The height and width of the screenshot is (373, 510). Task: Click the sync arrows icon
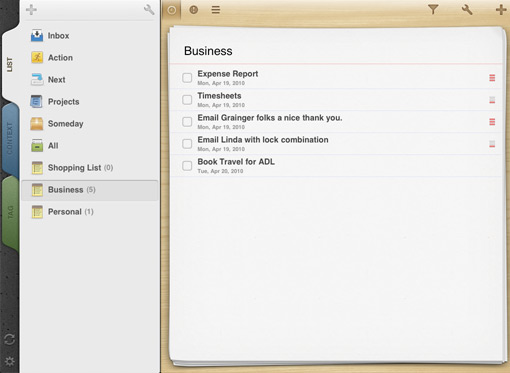[9, 339]
